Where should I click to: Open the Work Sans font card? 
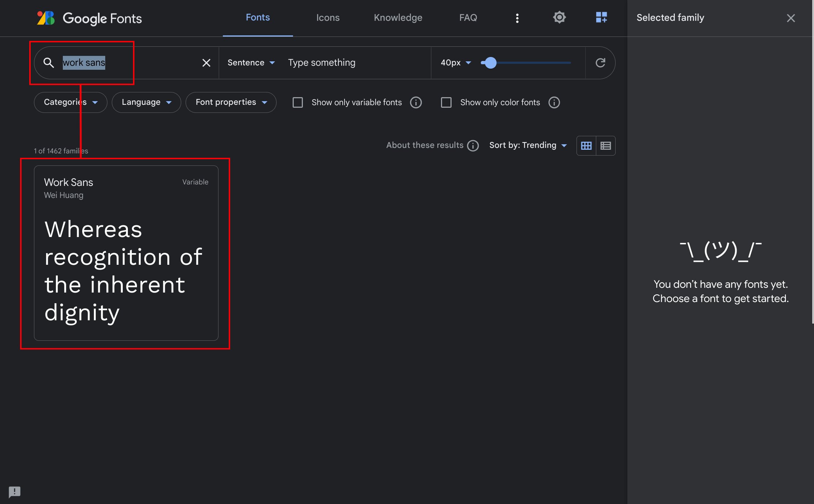[126, 253]
